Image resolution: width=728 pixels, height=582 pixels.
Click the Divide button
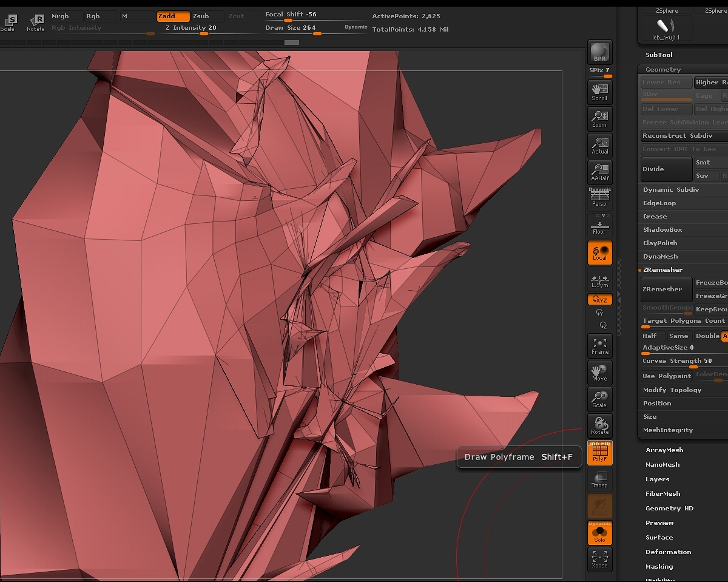[x=667, y=169]
